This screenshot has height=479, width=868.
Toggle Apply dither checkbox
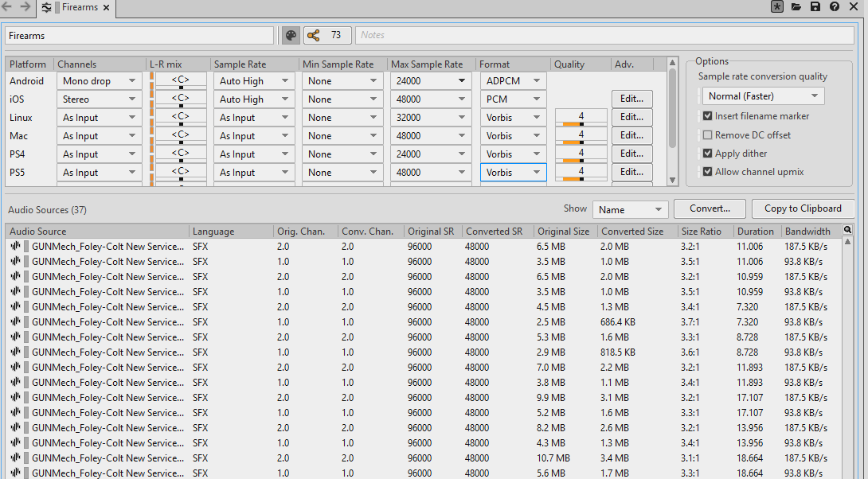(x=708, y=154)
